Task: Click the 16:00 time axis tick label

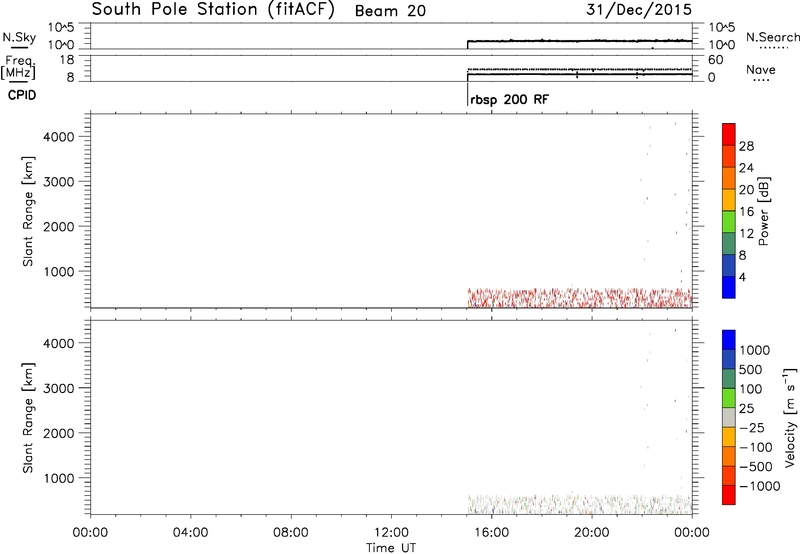Action: pyautogui.click(x=491, y=533)
